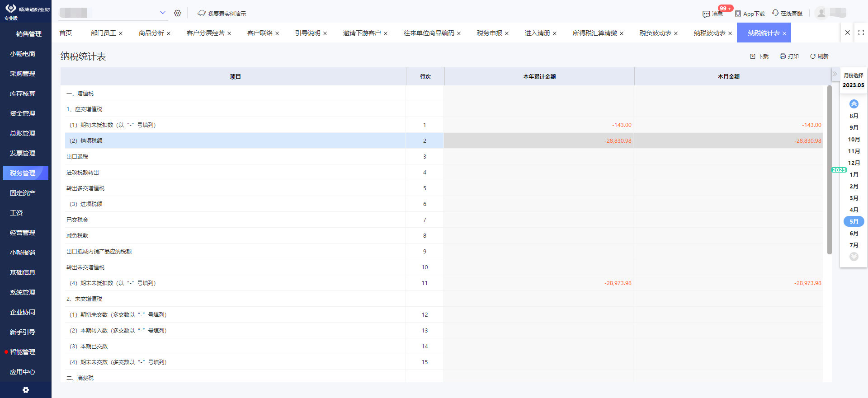The image size is (868, 398).
Task: Refresh the table with 刷新
Action: 819,56
